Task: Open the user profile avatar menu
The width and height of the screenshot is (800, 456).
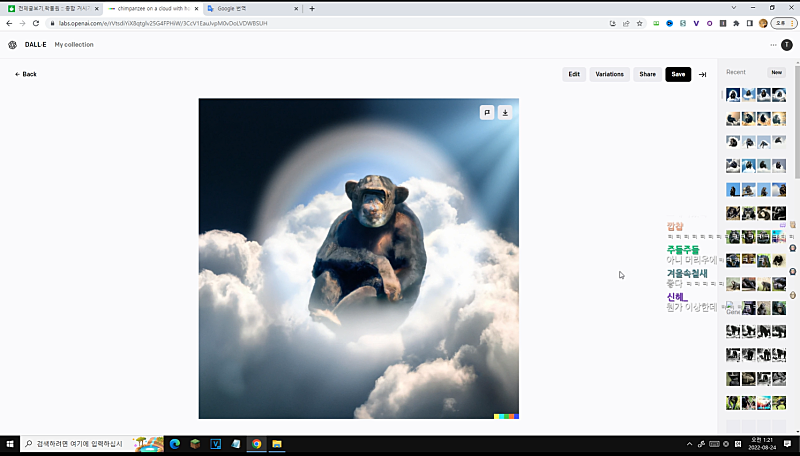Action: coord(787,45)
